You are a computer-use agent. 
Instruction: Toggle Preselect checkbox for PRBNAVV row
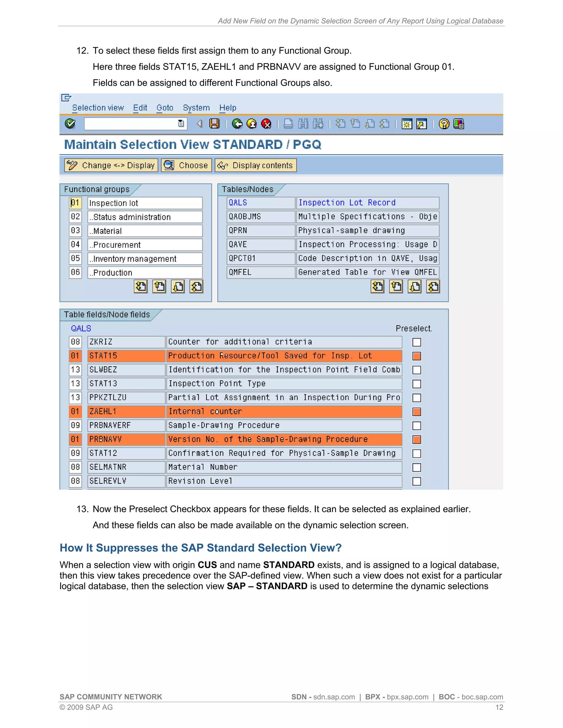[416, 440]
